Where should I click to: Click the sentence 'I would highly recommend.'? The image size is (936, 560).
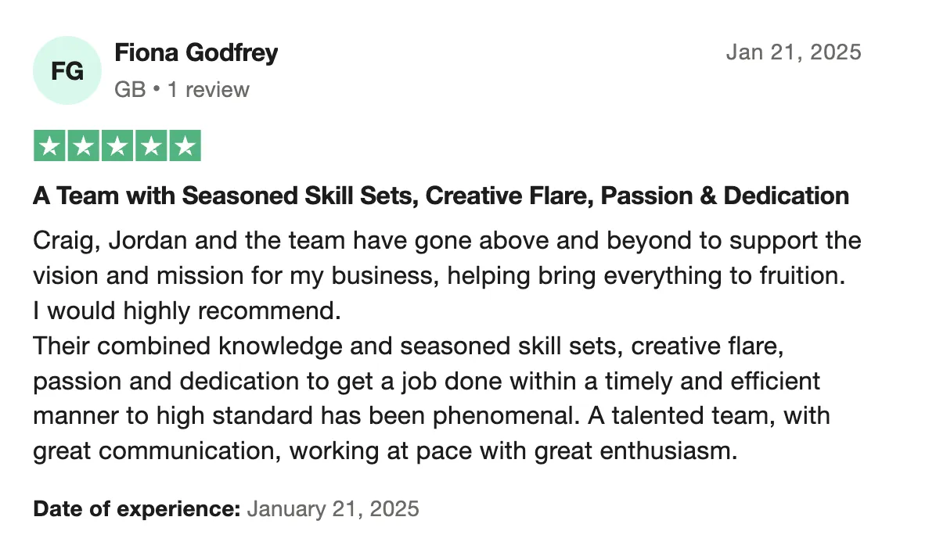(187, 311)
